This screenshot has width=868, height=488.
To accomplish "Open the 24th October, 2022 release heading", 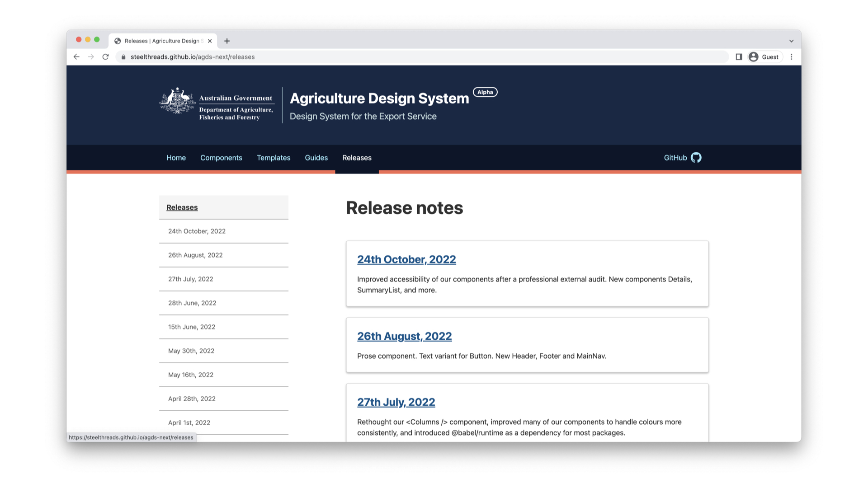I will (406, 259).
